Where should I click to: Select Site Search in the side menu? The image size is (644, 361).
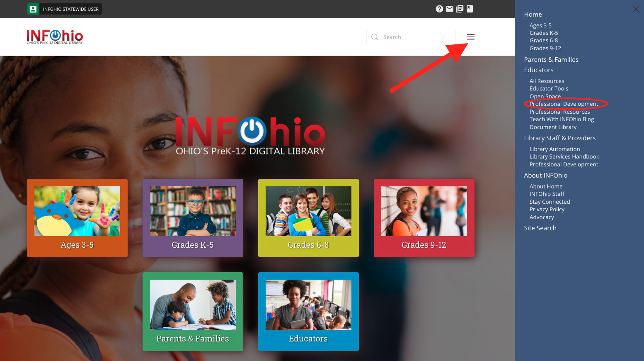(540, 228)
